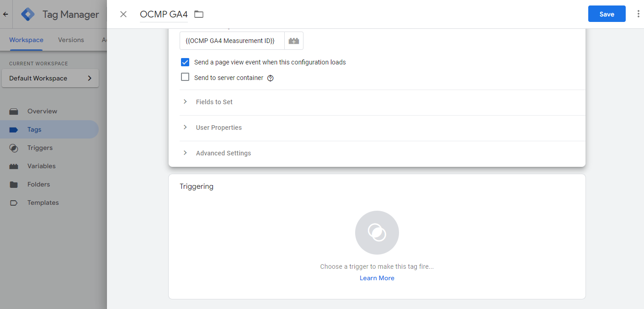Viewport: 644px width, 309px height.
Task: Click the blue Save button
Action: coord(607,14)
